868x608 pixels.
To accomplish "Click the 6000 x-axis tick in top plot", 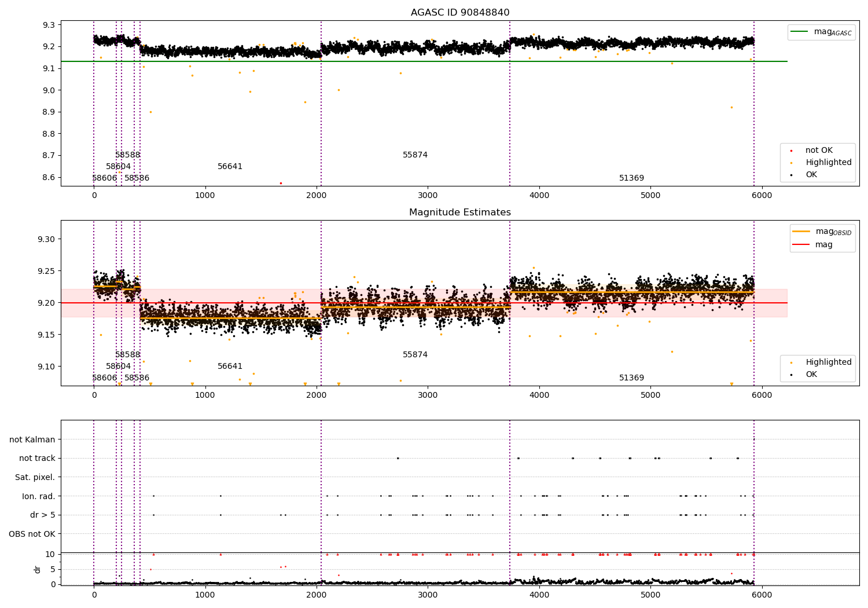I will pyautogui.click(x=762, y=195).
